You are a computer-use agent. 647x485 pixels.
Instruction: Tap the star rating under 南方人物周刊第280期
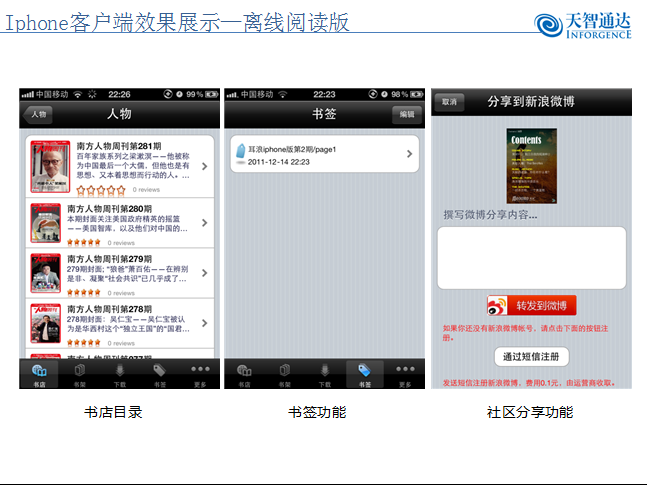click(84, 242)
